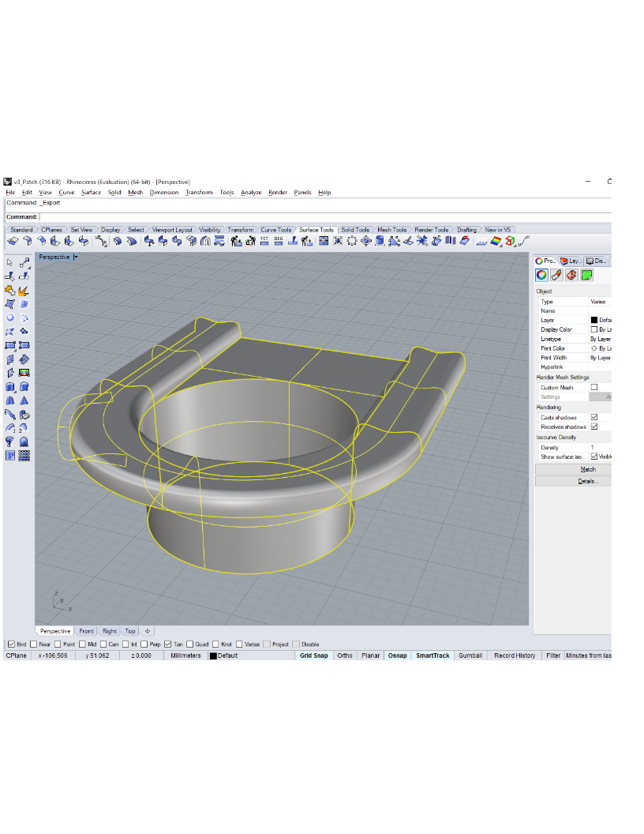Select the arrow pointer tool in left toolbar

(x=9, y=263)
